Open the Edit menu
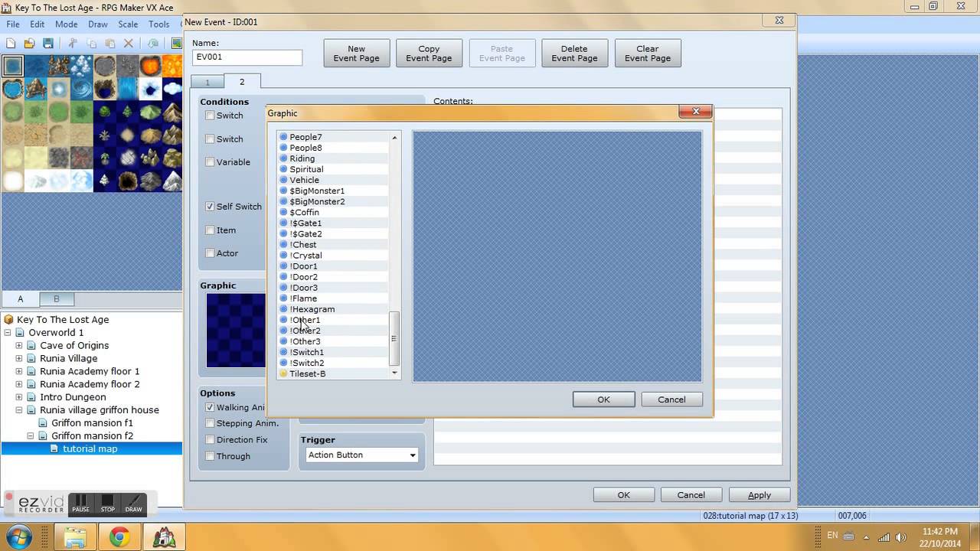This screenshot has width=980, height=551. point(37,24)
